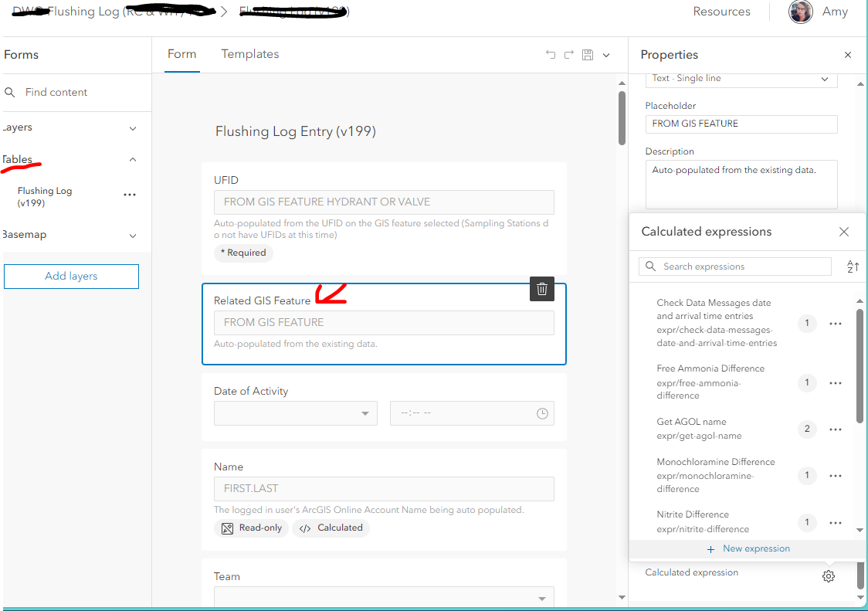Redo the last form change
The height and width of the screenshot is (611, 868).
[568, 55]
